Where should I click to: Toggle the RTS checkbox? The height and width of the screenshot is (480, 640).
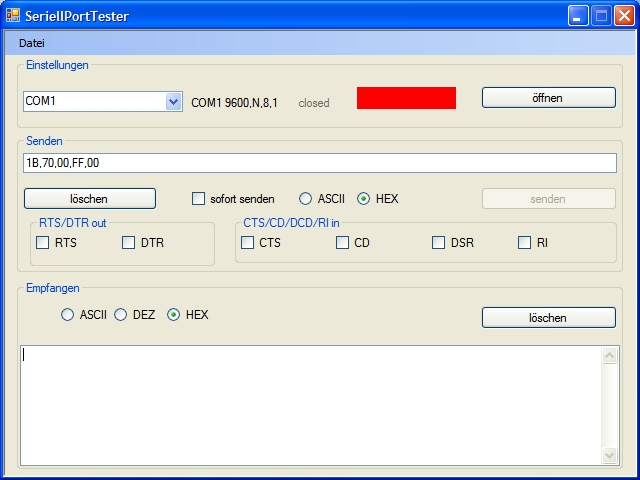click(42, 242)
